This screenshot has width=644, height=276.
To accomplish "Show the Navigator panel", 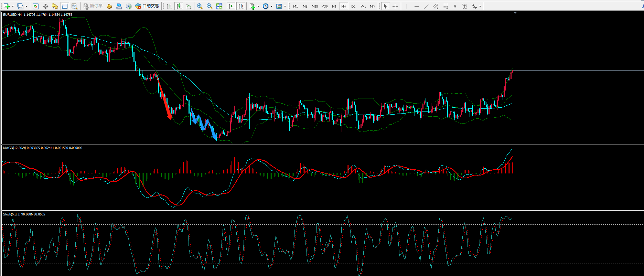I will (55, 6).
